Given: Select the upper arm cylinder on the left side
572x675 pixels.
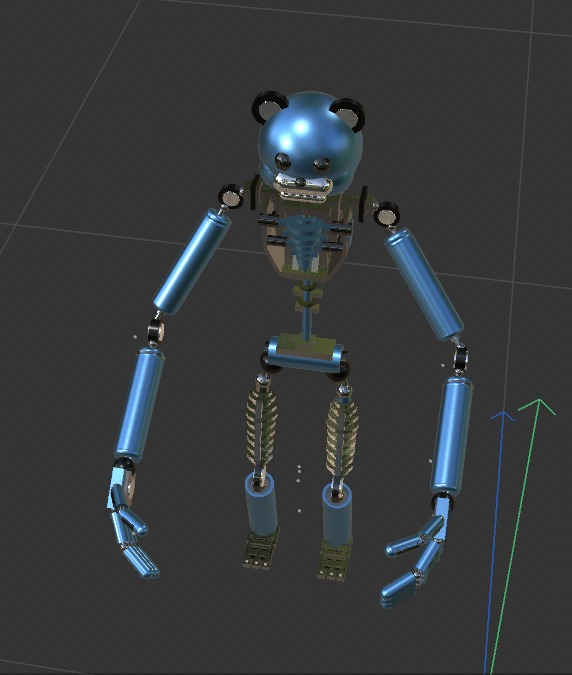Looking at the screenshot, I should pos(192,262).
